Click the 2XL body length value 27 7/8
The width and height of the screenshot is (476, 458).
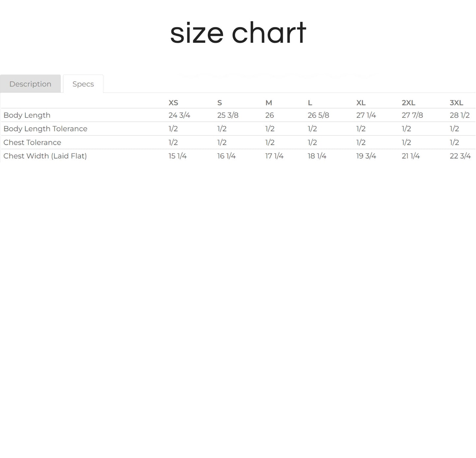pos(412,115)
